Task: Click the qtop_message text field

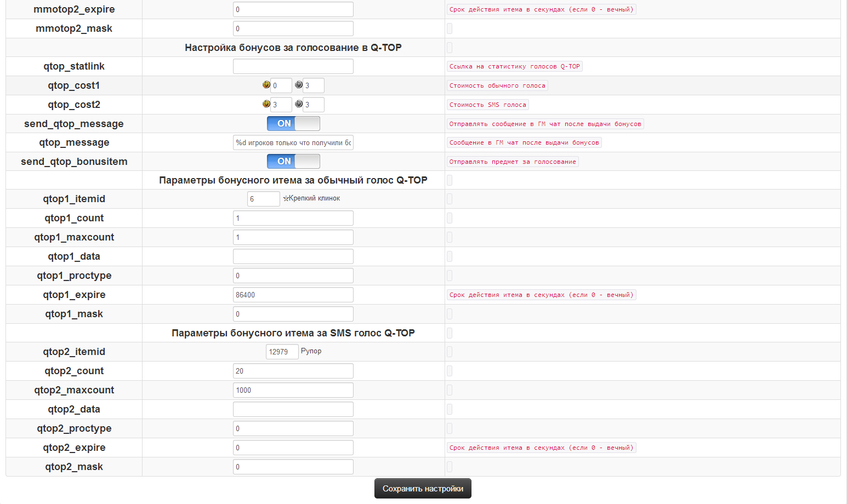Action: (x=293, y=142)
